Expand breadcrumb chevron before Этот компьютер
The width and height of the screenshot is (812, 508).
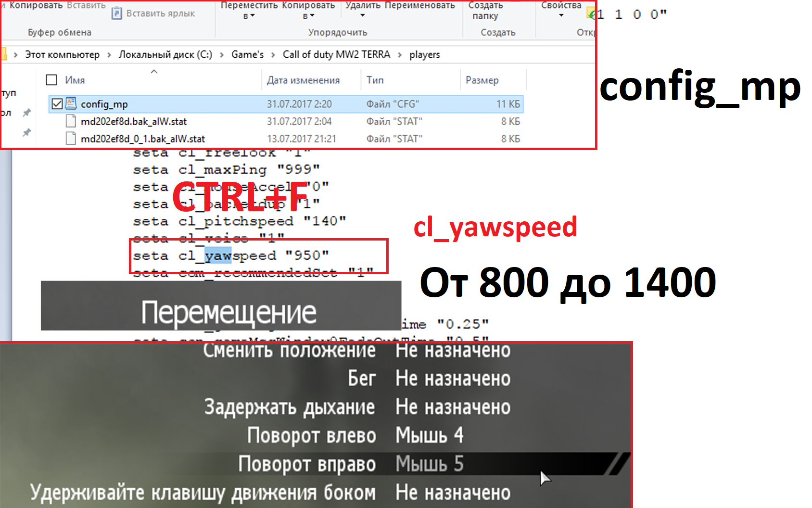pyautogui.click(x=16, y=55)
